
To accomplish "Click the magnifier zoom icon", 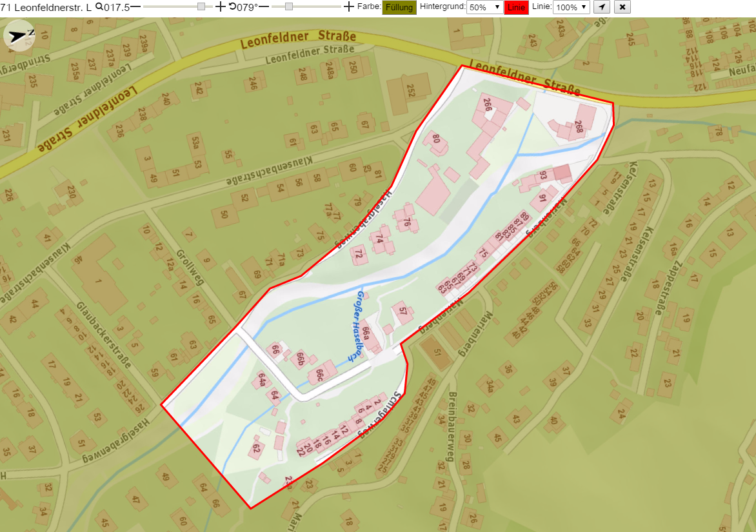I will 99,6.
